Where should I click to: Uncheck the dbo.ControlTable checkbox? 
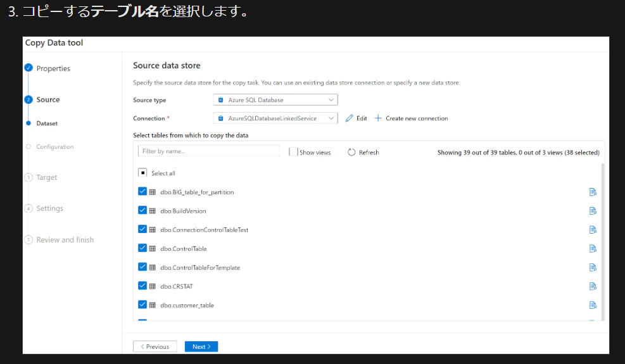pyautogui.click(x=142, y=248)
